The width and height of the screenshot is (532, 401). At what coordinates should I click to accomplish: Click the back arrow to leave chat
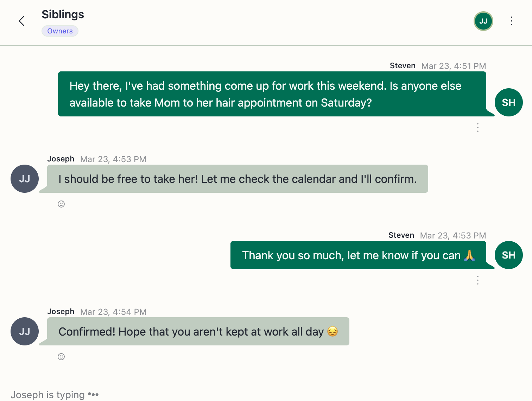coord(21,21)
